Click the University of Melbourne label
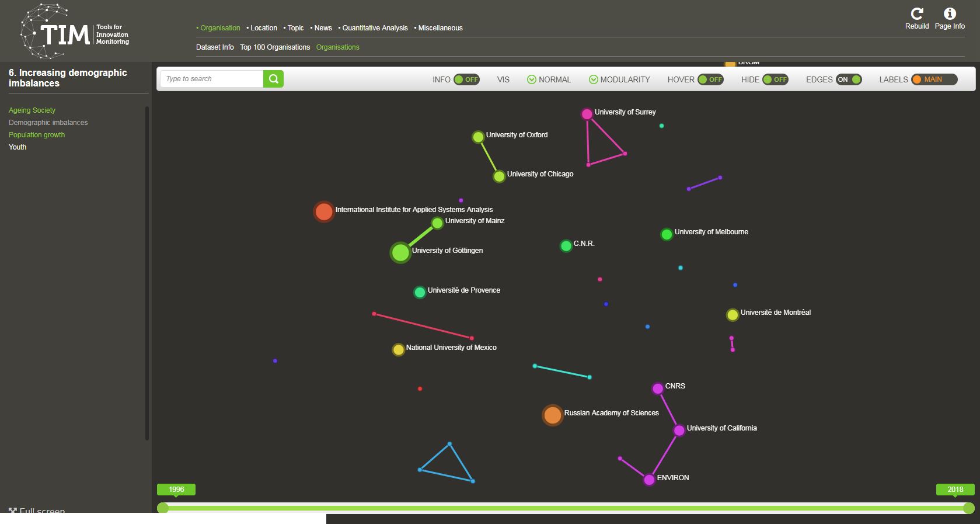Image resolution: width=980 pixels, height=524 pixels. click(x=711, y=232)
